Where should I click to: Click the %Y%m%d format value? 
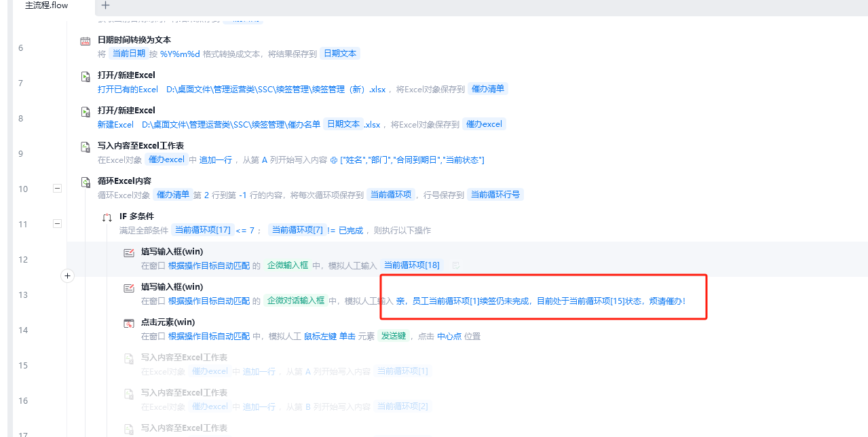181,54
